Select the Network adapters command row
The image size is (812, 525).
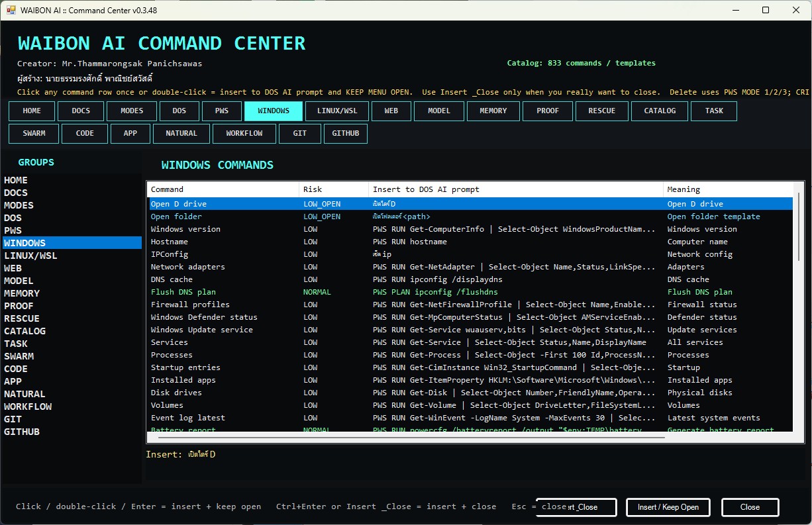[470, 267]
